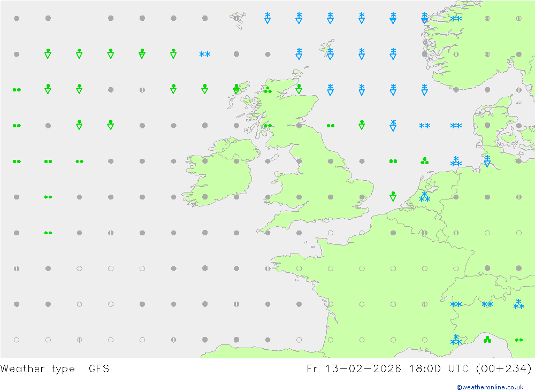The image size is (535, 392).
Task: Select the 'GFS' model name text
Action: 99,368
